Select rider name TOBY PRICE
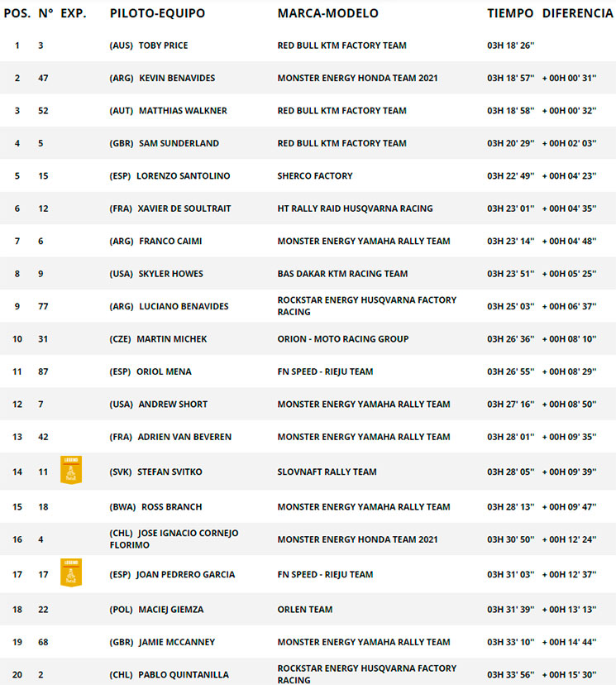The image size is (616, 685). [x=163, y=46]
